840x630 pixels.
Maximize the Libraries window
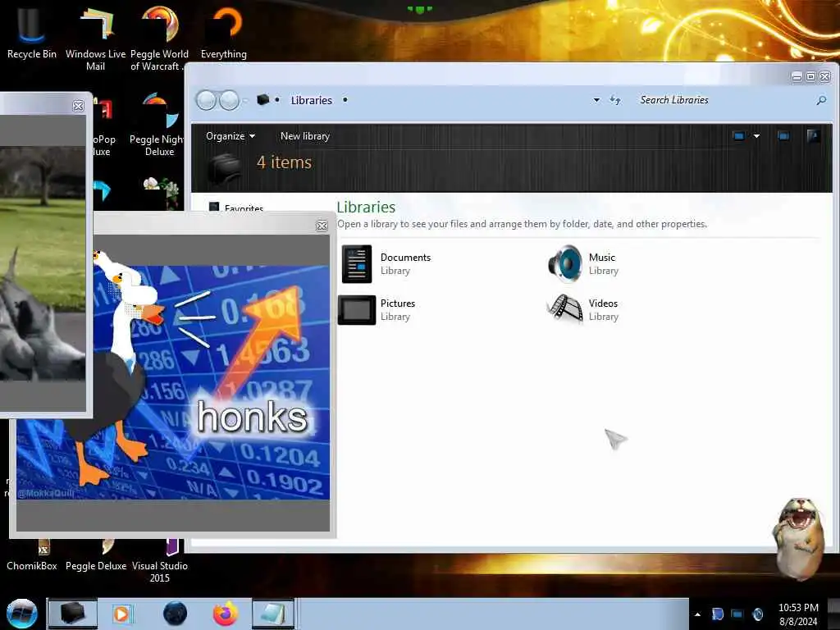[810, 77]
